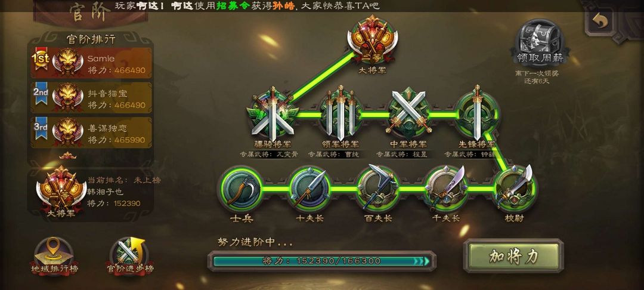The image size is (644, 290).
Task: Select the 十夫长 spear rank icon
Action: (309, 189)
